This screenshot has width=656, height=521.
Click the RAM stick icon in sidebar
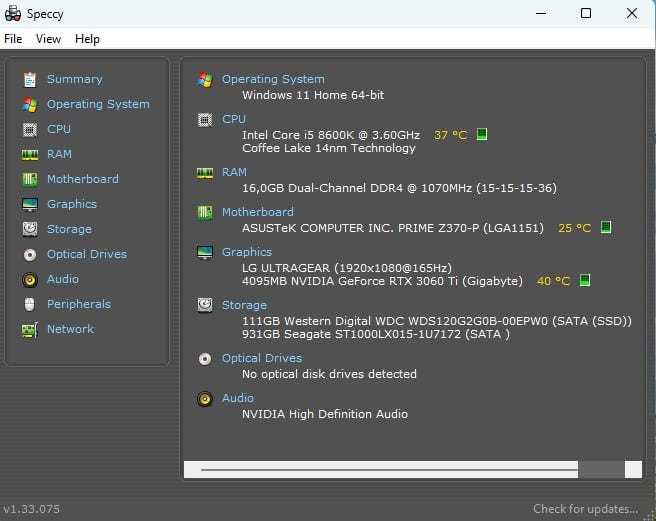(30, 155)
